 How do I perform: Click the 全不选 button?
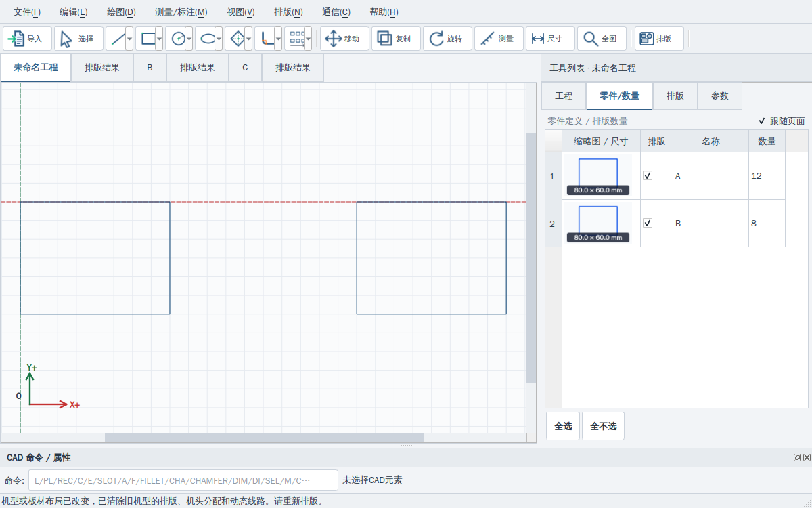(603, 426)
